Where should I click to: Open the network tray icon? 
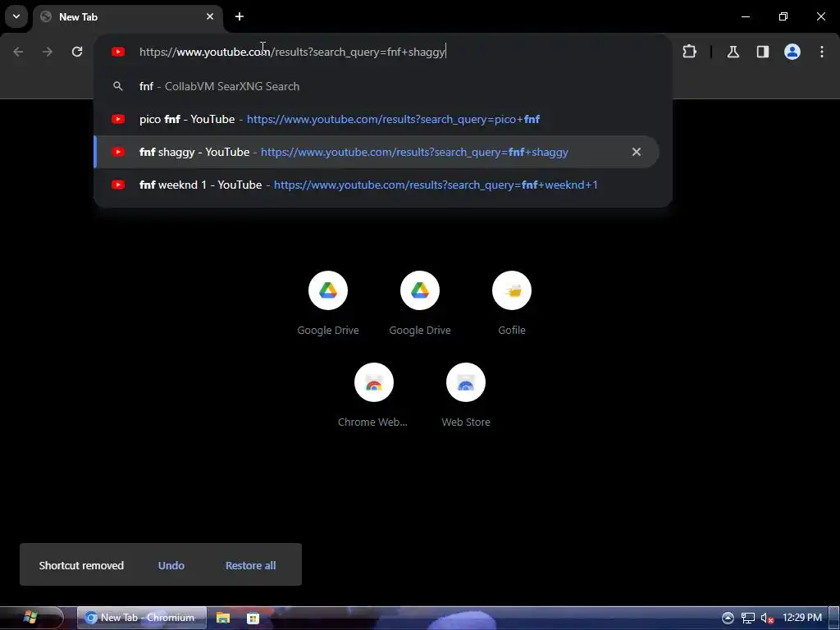click(748, 618)
